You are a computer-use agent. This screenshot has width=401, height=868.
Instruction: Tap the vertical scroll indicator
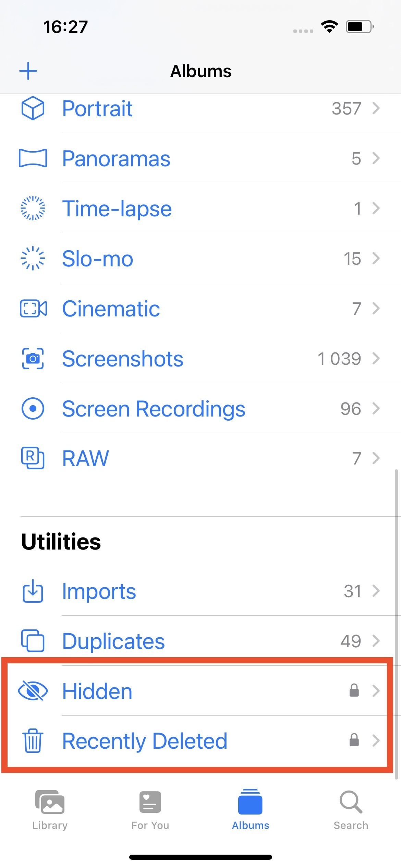point(396,624)
